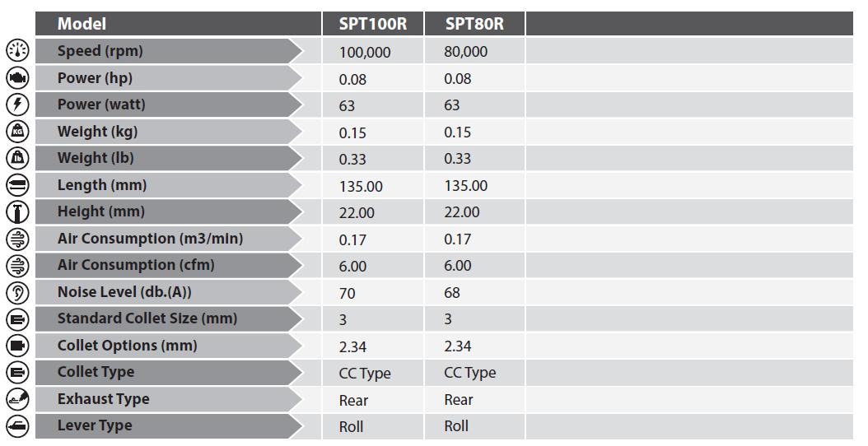
Task: Click the Model header label
Action: pyautogui.click(x=82, y=24)
